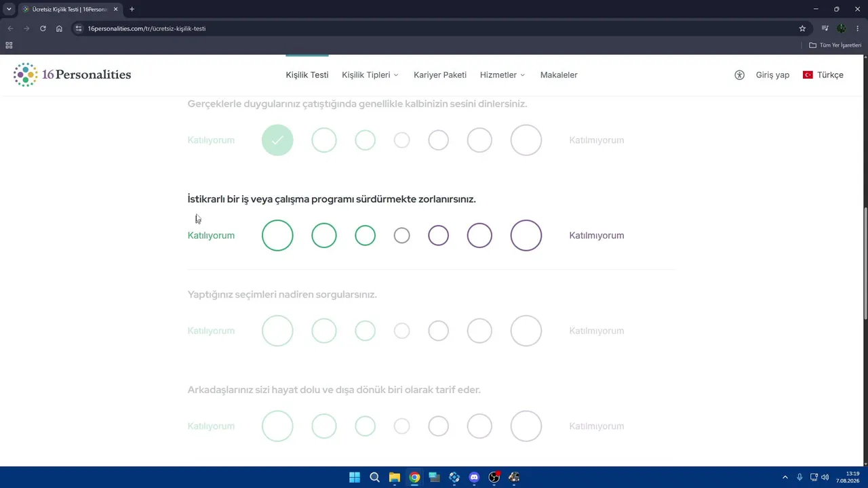Open Discord from the taskbar

click(474, 477)
